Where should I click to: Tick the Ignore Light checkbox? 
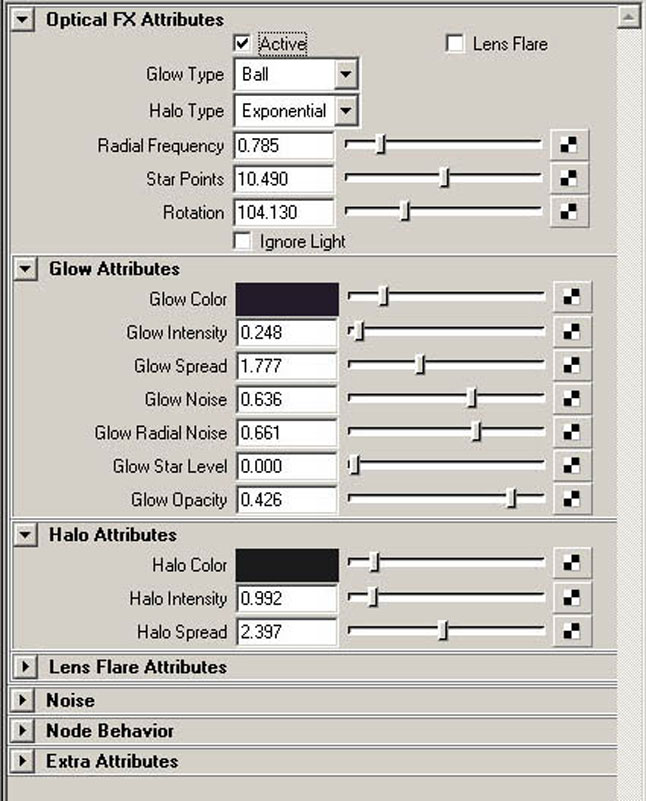click(x=242, y=241)
